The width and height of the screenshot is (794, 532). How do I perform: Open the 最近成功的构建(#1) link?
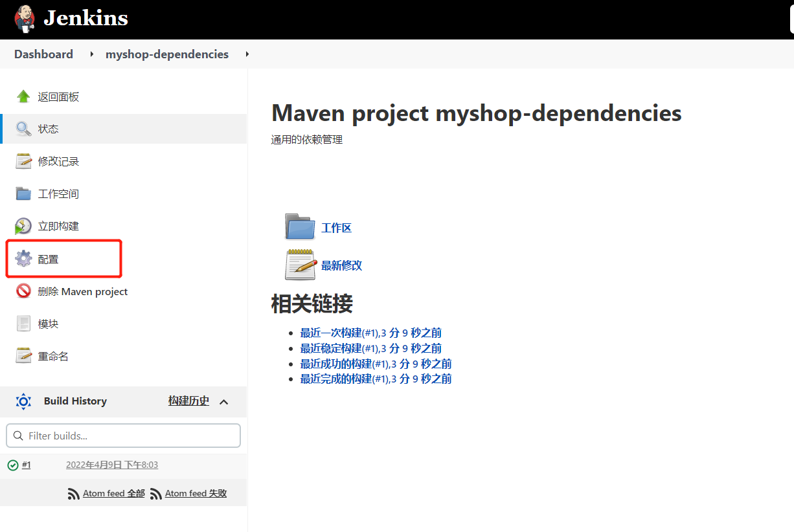376,364
